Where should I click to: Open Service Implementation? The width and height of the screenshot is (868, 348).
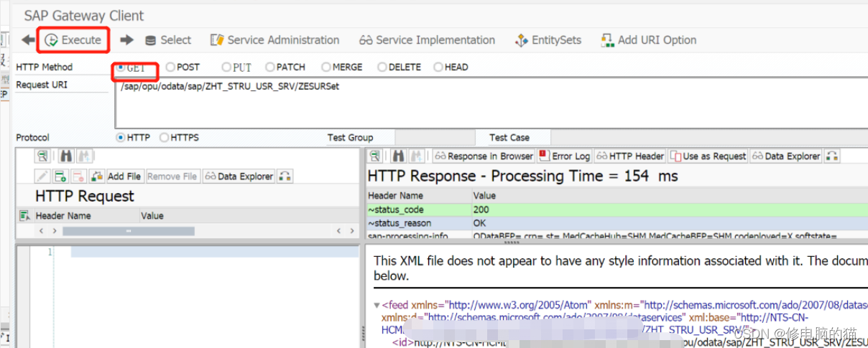[x=427, y=40]
